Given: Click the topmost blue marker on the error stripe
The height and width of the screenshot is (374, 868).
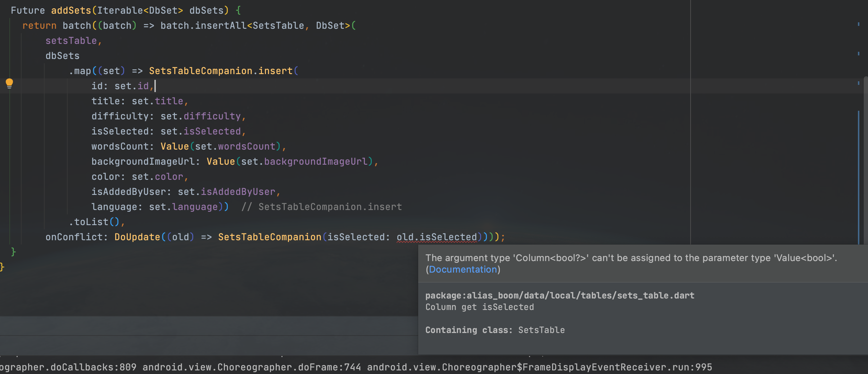Looking at the screenshot, I should 859,23.
